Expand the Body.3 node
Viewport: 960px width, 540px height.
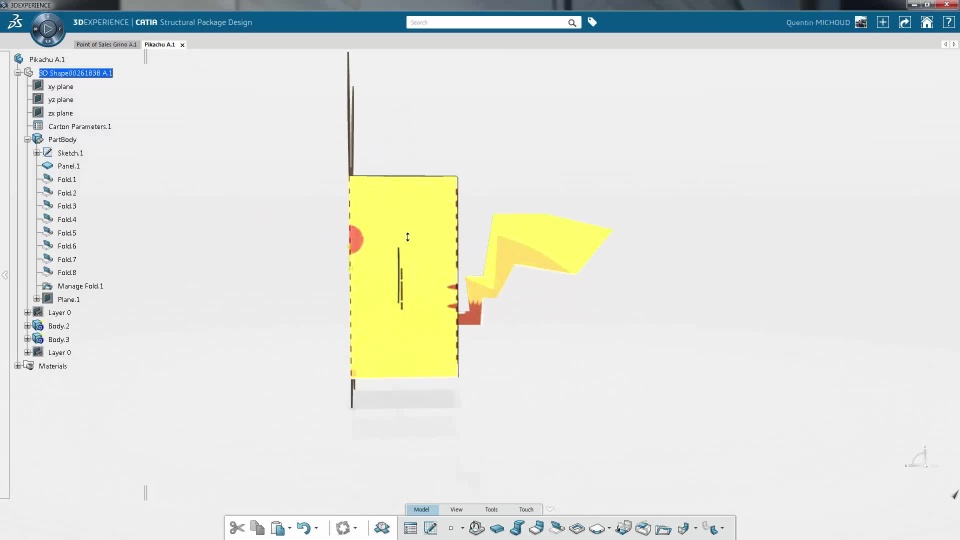click(x=27, y=339)
